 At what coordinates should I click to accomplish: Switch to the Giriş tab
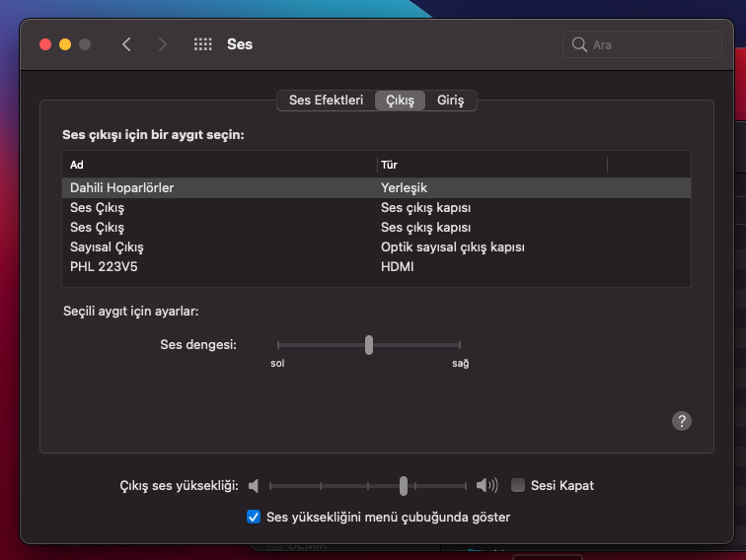pyautogui.click(x=451, y=101)
